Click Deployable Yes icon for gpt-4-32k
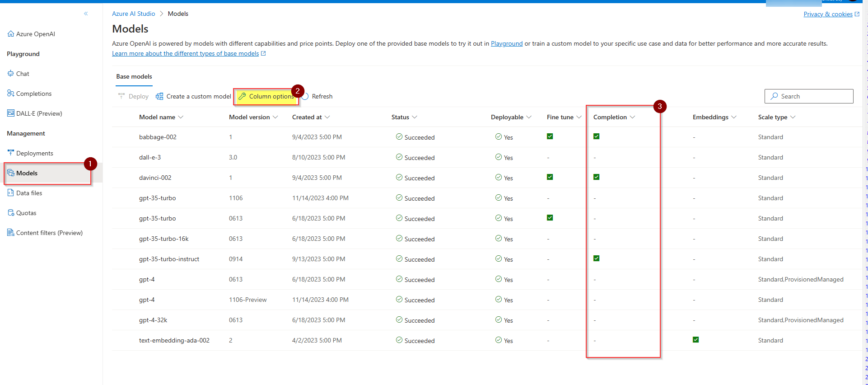Screen dimensions: 868x385 (499, 319)
